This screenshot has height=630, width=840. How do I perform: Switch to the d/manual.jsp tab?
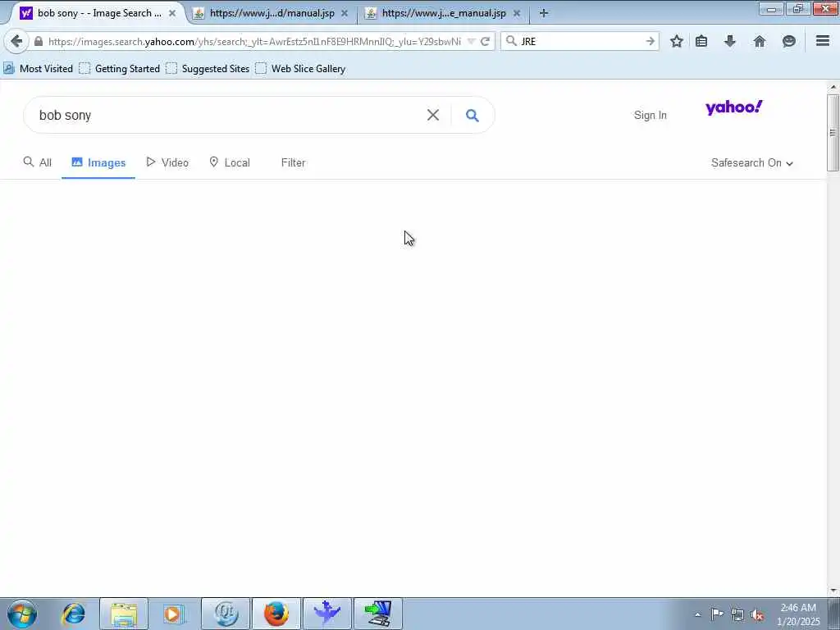[272, 13]
